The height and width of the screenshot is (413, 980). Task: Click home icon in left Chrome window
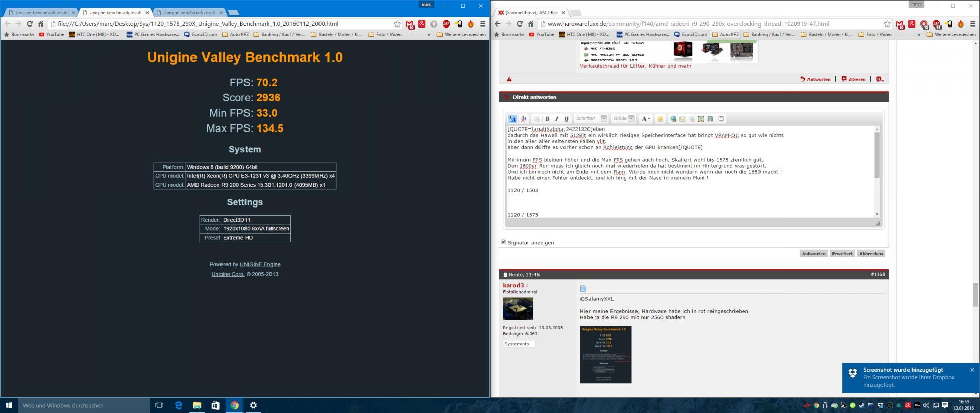(x=41, y=24)
